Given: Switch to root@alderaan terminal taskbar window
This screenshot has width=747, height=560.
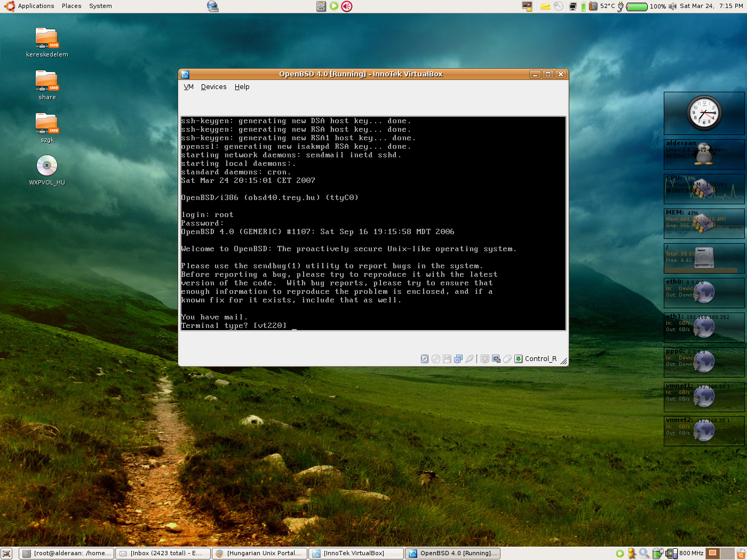Looking at the screenshot, I should pyautogui.click(x=67, y=554).
